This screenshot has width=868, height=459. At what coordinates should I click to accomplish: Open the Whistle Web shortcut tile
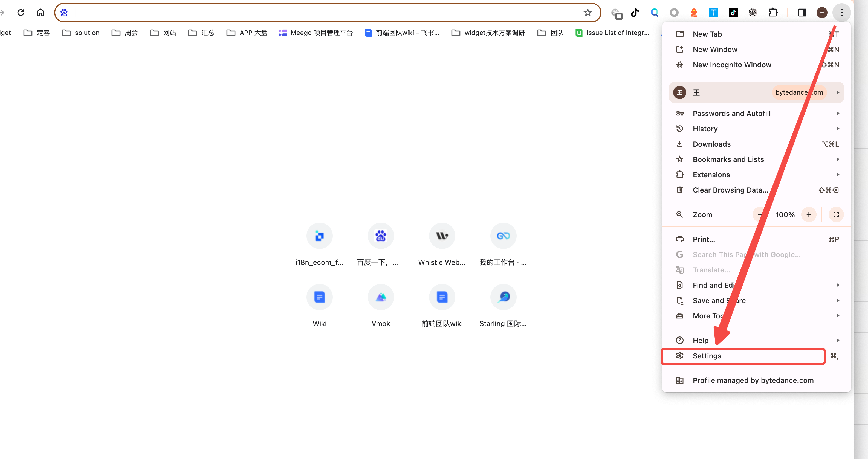pyautogui.click(x=442, y=236)
